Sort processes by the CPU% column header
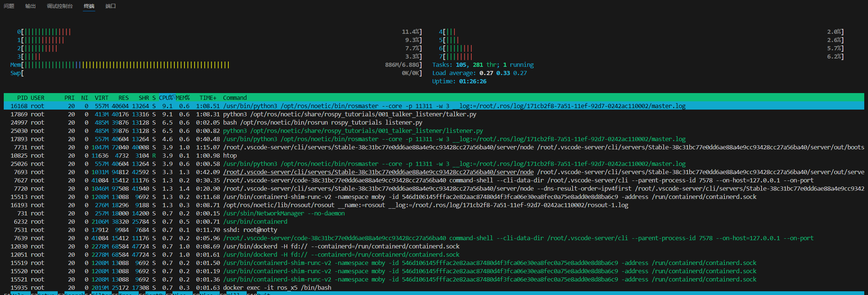Viewport: 868px width, 295px height. point(166,98)
